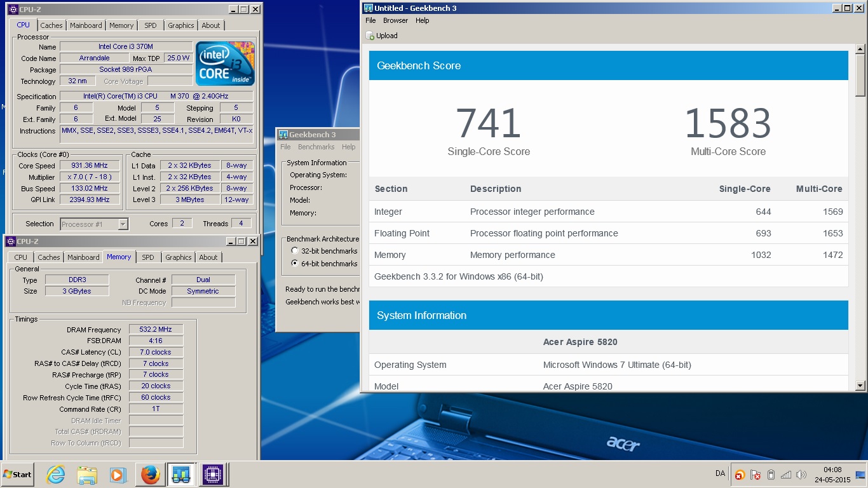
Task: Open SPD tab in top CPU-Z window
Action: [x=151, y=25]
